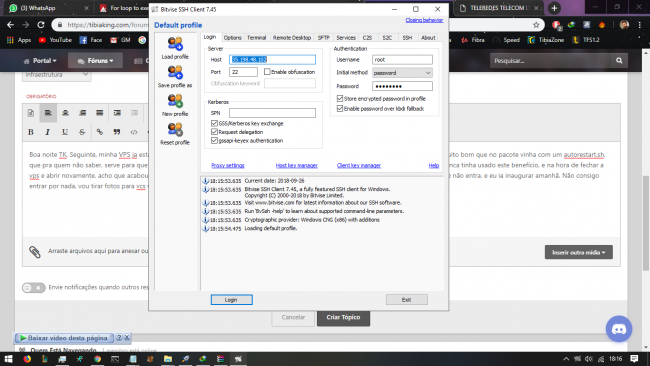The width and height of the screenshot is (650, 366).
Task: Open Client key manager link
Action: pyautogui.click(x=359, y=165)
